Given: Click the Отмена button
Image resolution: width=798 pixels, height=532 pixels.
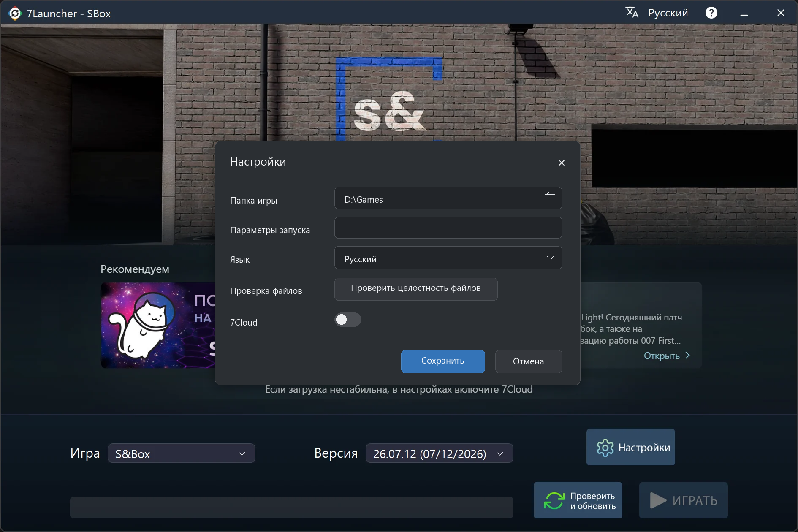Looking at the screenshot, I should click(x=528, y=361).
